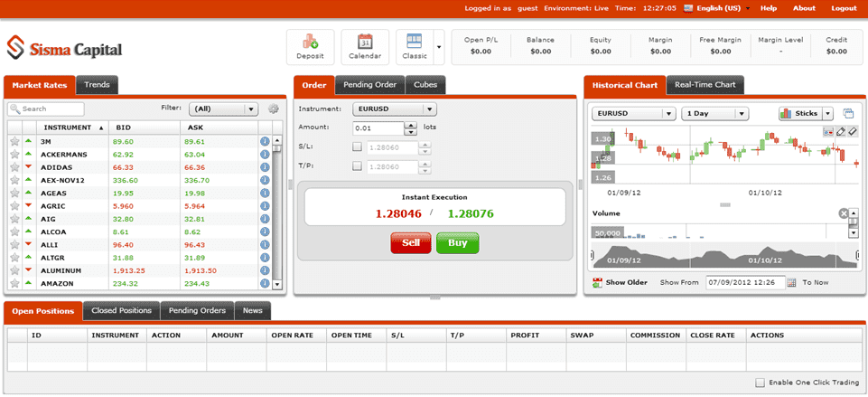Image resolution: width=868 pixels, height=397 pixels.
Task: Open the order Instrument EURUSD dropdown
Action: pyautogui.click(x=395, y=109)
